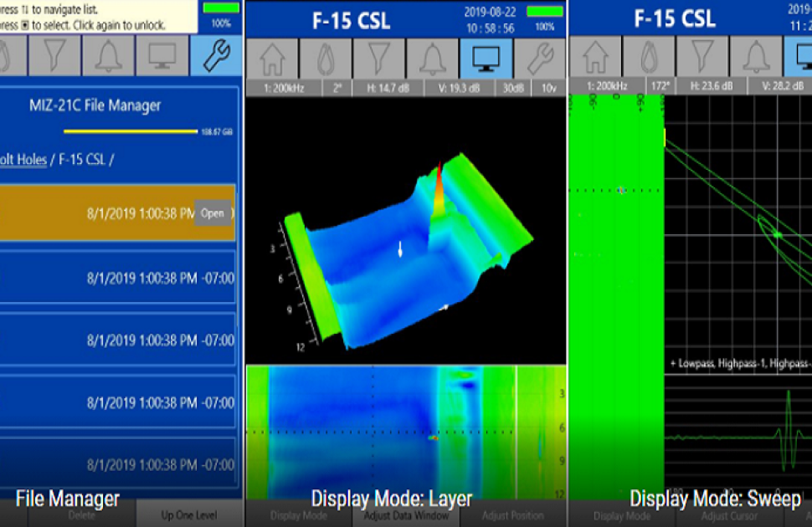812x527 pixels.
Task: Select Display Mode tab under Layer view
Action: tap(297, 516)
